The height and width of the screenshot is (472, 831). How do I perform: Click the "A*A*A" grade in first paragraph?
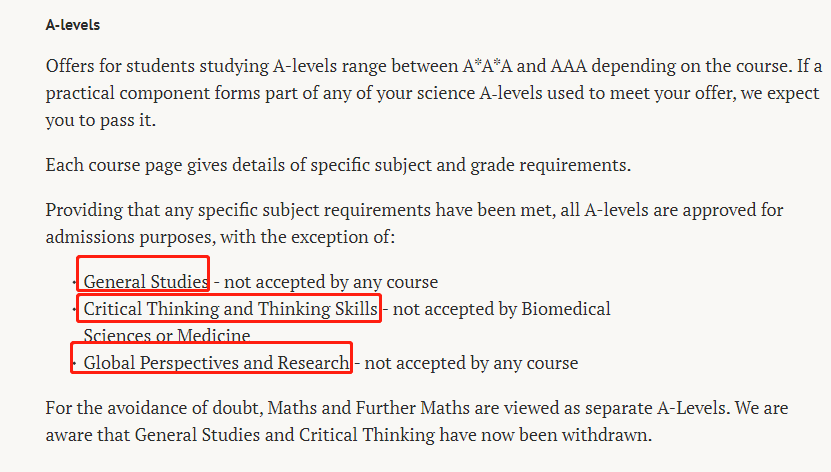click(x=488, y=66)
